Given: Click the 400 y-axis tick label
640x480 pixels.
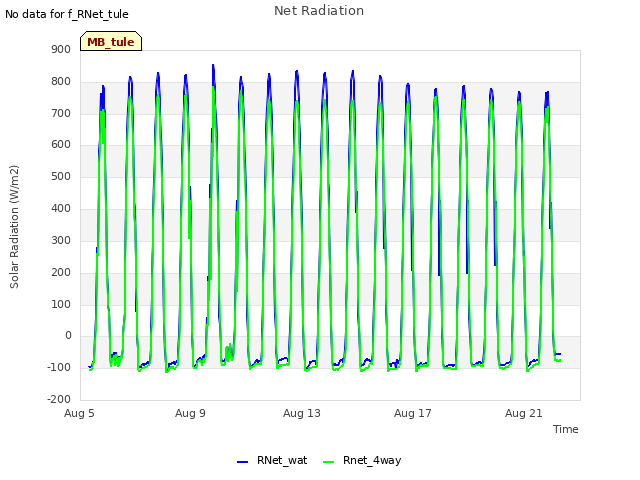Looking at the screenshot, I should tap(61, 209).
